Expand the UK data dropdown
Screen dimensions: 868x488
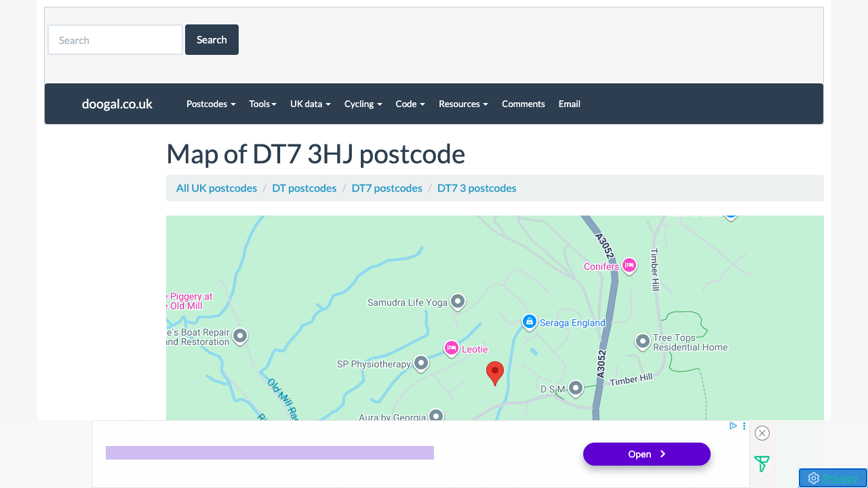point(310,104)
